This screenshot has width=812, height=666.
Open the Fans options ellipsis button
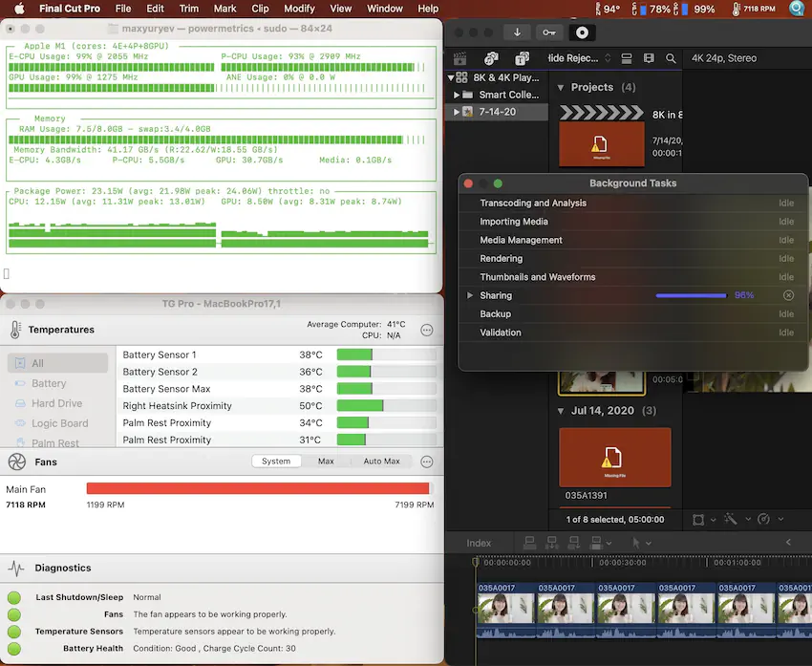click(x=427, y=462)
